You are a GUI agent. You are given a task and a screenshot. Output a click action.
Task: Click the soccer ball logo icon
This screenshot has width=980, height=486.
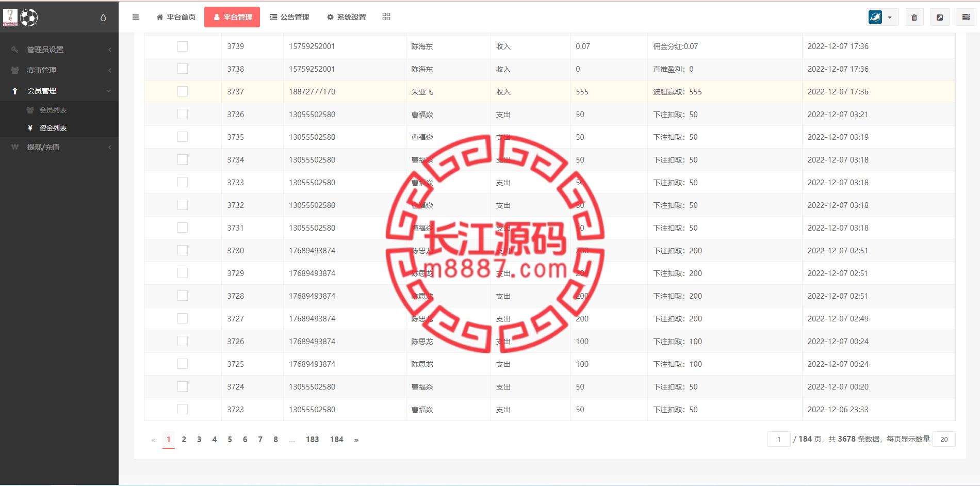[29, 18]
